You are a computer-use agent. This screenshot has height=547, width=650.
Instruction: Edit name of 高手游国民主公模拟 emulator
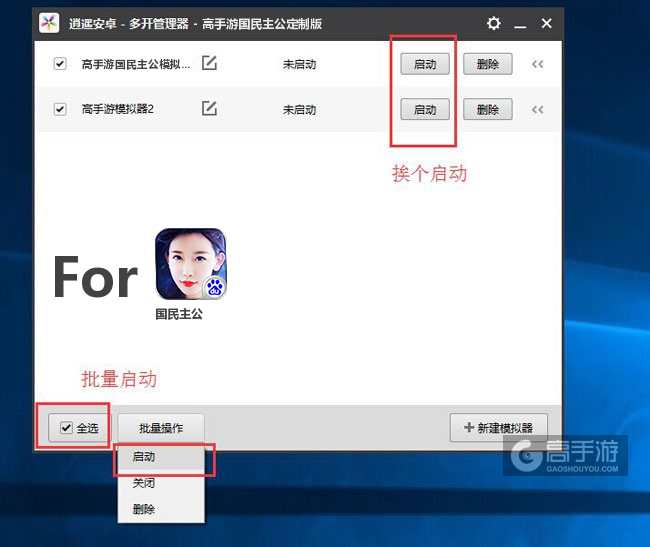click(209, 63)
